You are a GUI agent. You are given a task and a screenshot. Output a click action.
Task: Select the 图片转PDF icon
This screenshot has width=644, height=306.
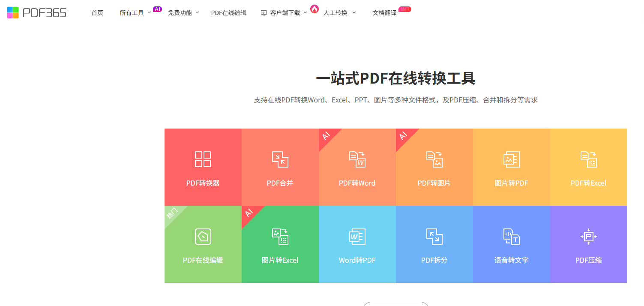point(511,159)
